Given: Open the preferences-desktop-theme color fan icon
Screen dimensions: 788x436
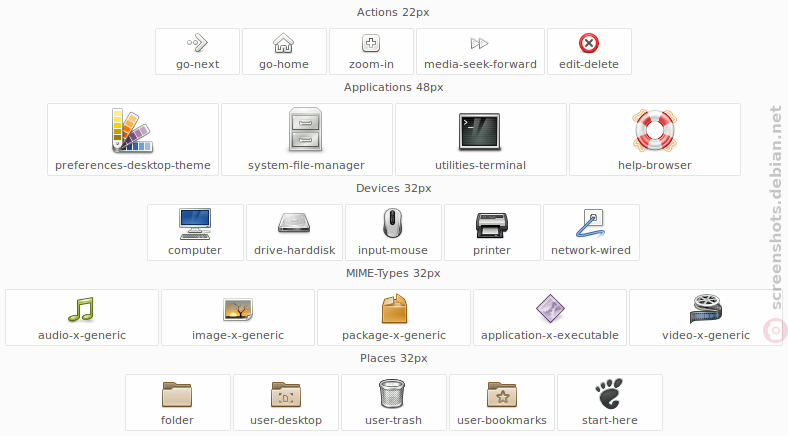Looking at the screenshot, I should 133,131.
